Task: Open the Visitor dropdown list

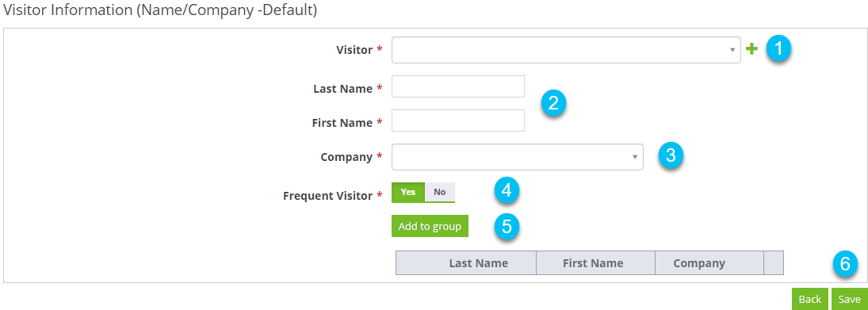Action: click(566, 50)
